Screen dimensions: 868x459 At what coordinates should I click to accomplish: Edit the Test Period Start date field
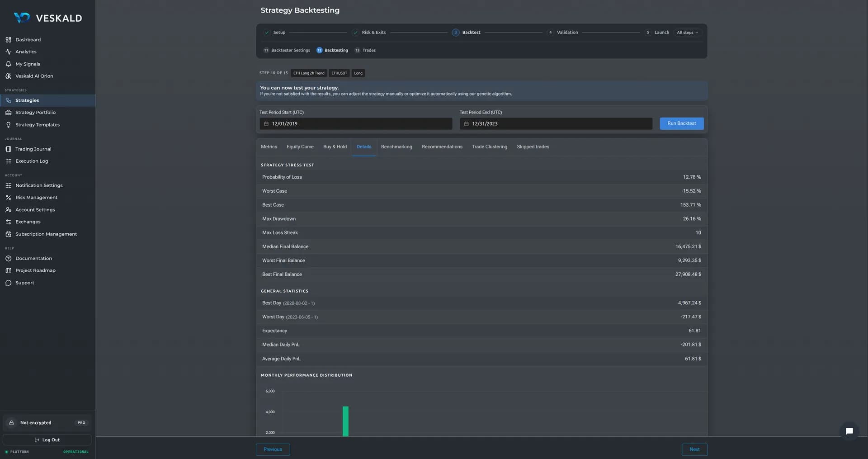[x=356, y=124]
